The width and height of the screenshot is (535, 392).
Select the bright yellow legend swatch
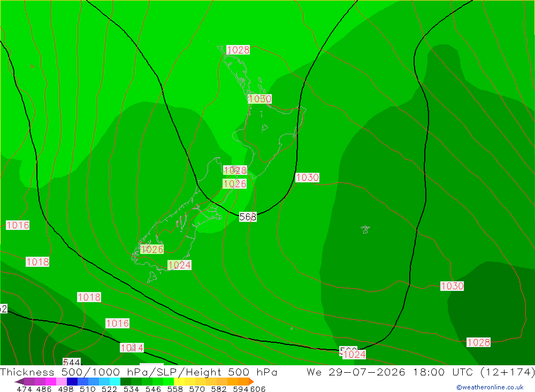(179, 381)
